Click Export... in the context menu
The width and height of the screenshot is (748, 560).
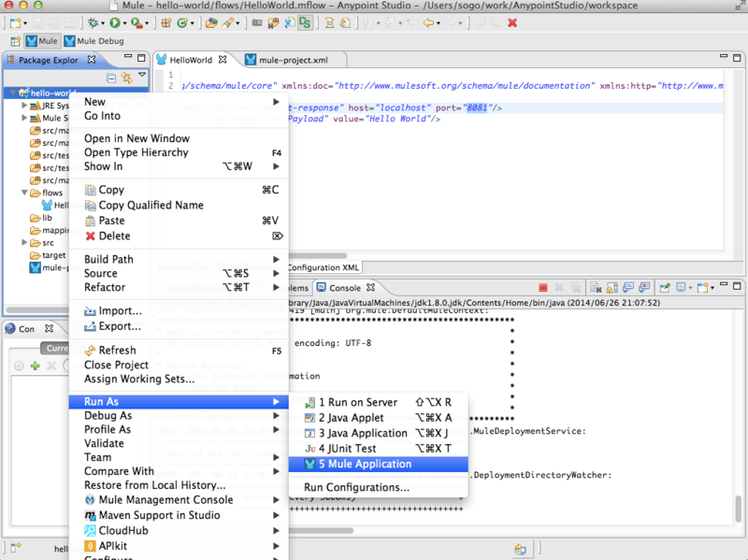tap(179, 326)
